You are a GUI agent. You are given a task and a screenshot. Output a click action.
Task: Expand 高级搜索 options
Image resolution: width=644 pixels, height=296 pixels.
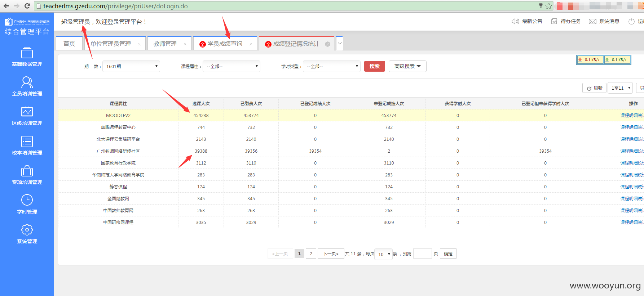click(x=407, y=66)
